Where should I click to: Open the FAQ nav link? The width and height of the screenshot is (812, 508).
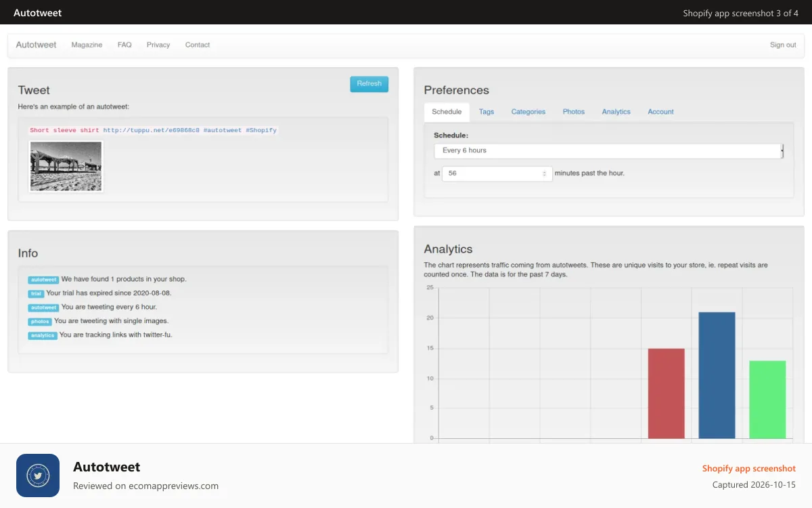(x=125, y=45)
